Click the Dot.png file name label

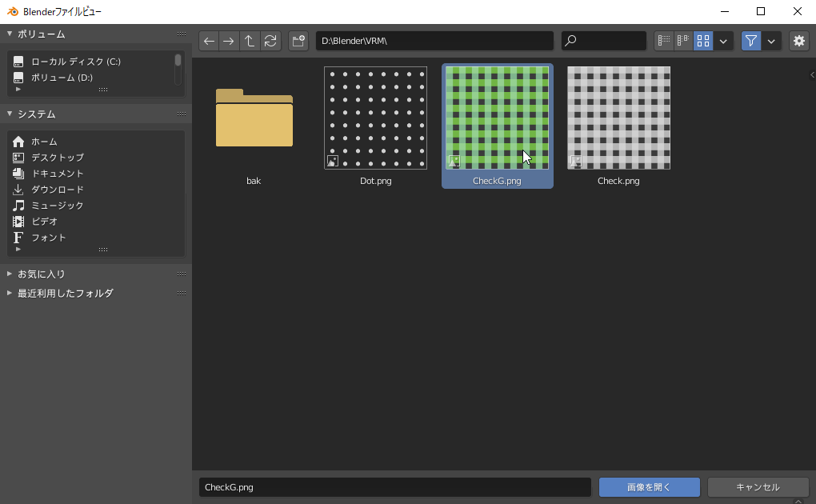click(376, 181)
